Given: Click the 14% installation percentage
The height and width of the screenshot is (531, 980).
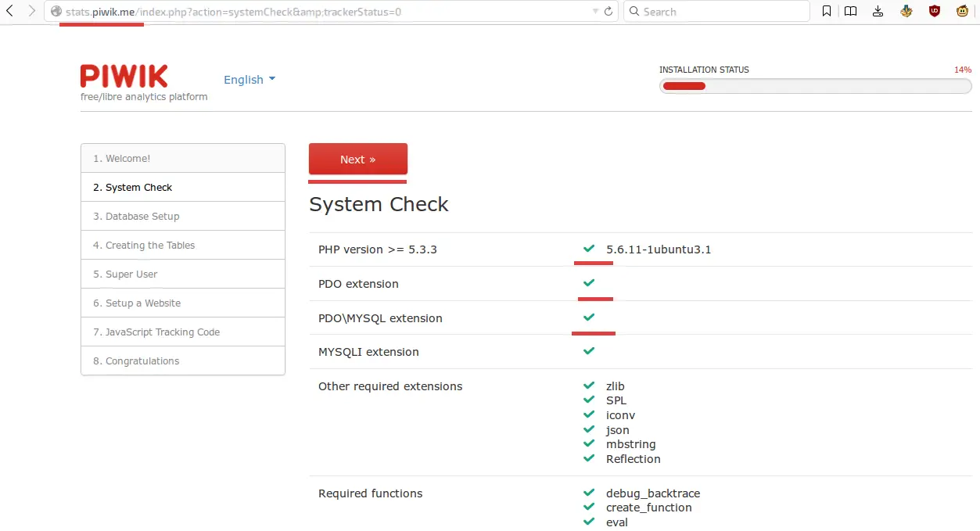Looking at the screenshot, I should [963, 70].
